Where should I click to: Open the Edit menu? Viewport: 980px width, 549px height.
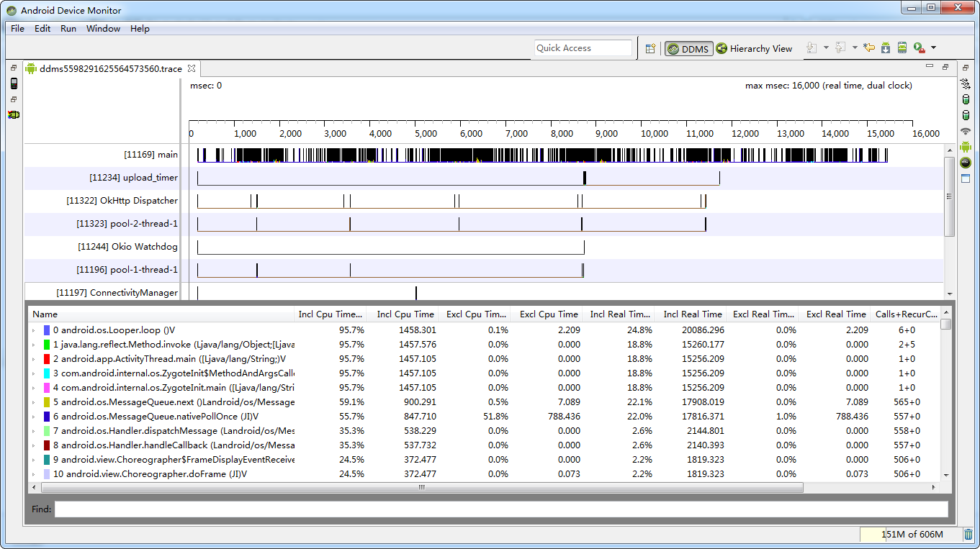click(42, 29)
